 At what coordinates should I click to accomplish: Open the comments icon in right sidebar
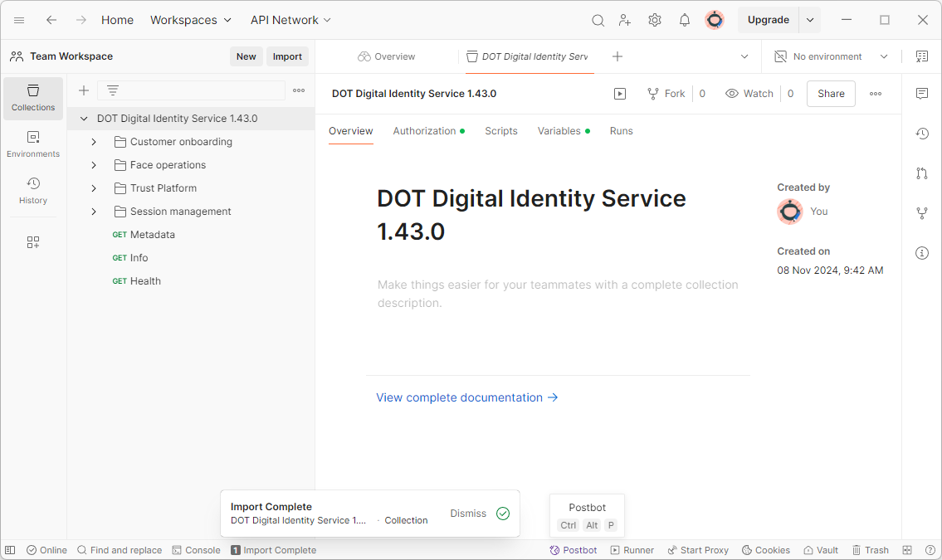point(921,94)
